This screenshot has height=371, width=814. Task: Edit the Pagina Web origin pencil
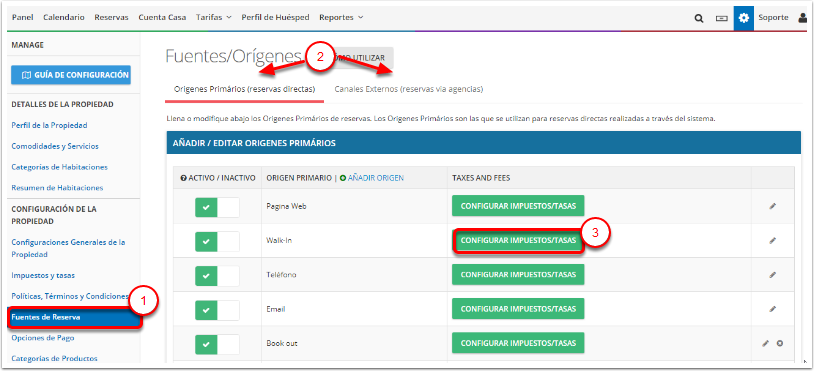772,206
